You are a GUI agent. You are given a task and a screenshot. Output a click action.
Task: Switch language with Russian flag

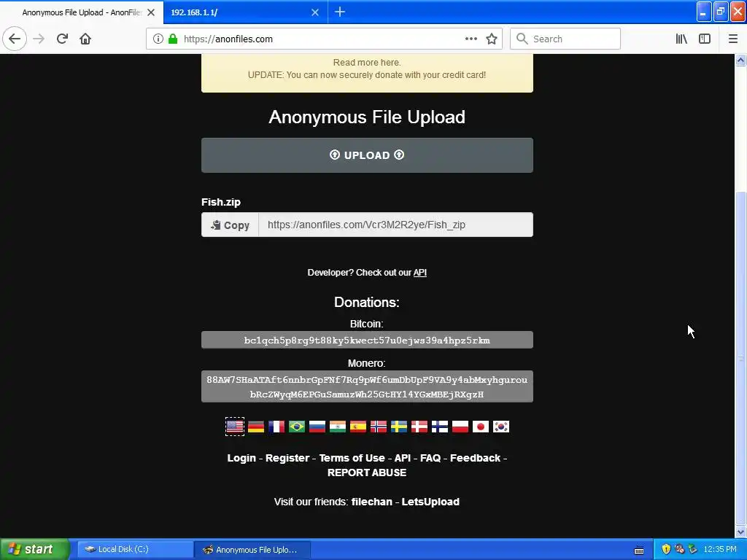coord(317,427)
